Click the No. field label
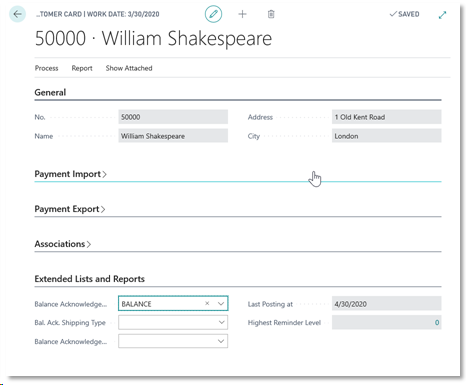Screen dimensions: 466x385 (x=40, y=117)
